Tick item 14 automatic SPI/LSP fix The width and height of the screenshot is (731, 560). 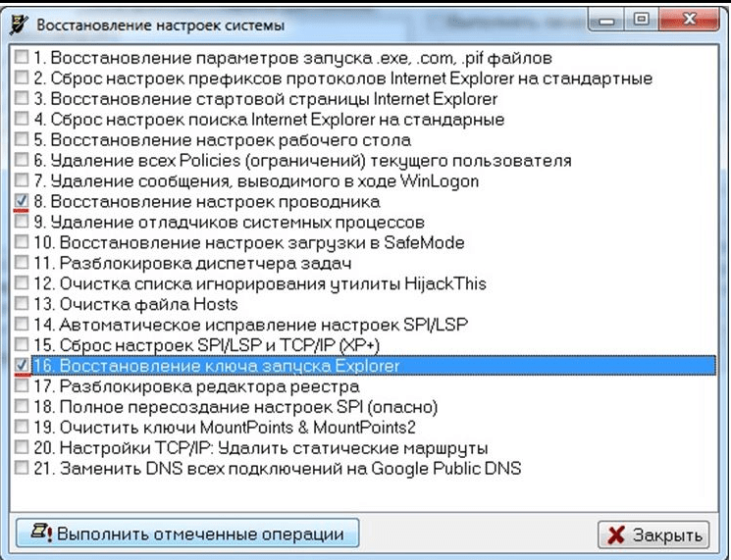coord(21,324)
